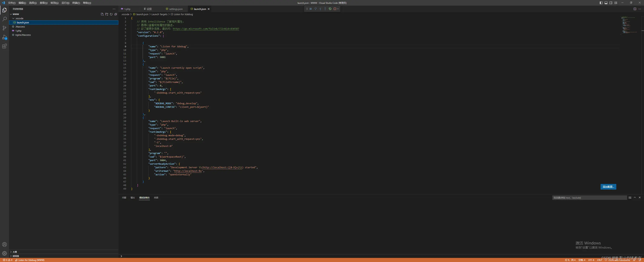This screenshot has height=262, width=644.
Task: Create a new file in WWW explorer
Action: click(102, 14)
